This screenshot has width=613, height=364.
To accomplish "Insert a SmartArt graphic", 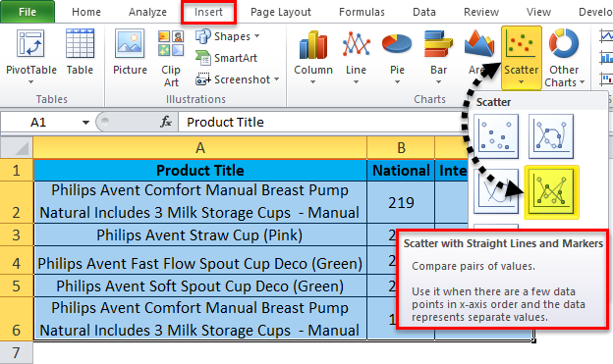I will (226, 58).
